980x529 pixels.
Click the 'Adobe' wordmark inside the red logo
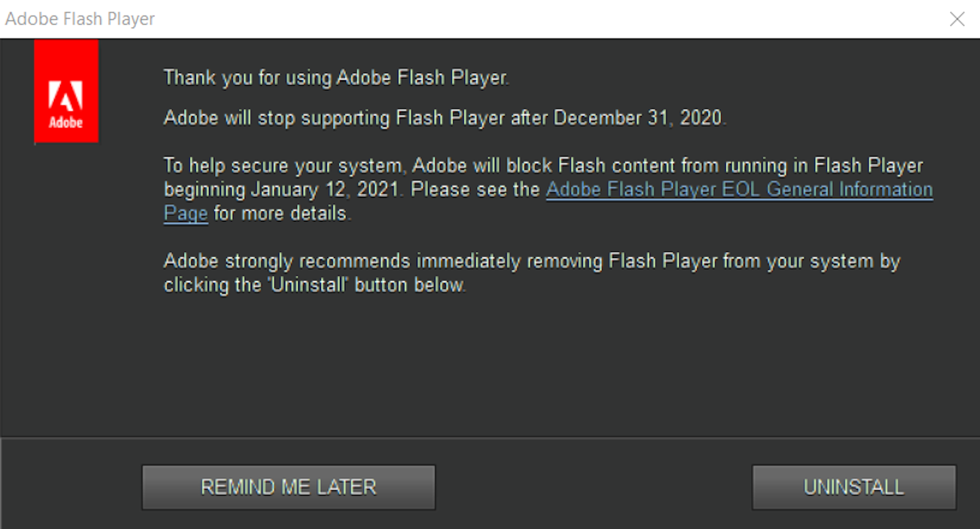pyautogui.click(x=66, y=122)
